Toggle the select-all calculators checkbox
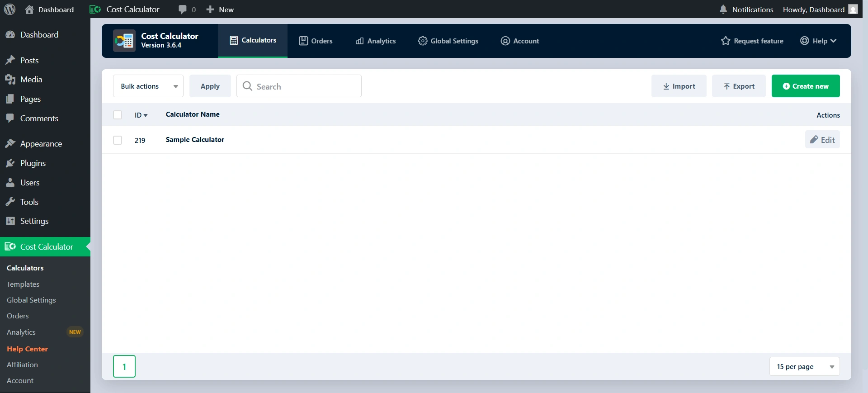The image size is (868, 393). pos(118,115)
